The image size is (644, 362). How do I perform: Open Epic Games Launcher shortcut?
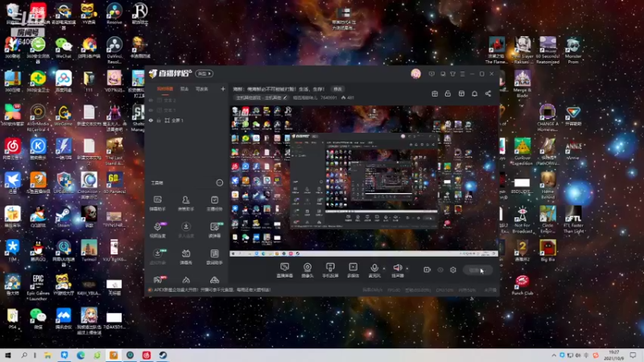(38, 287)
